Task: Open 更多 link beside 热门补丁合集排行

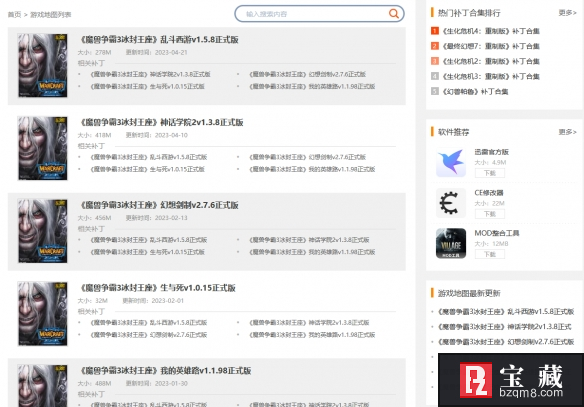Action: pos(567,13)
